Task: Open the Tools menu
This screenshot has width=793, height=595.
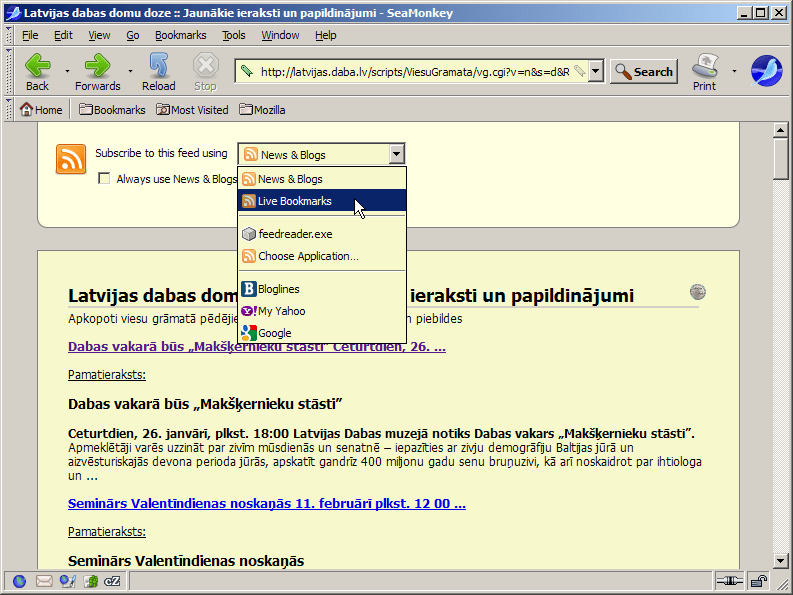Action: point(234,35)
